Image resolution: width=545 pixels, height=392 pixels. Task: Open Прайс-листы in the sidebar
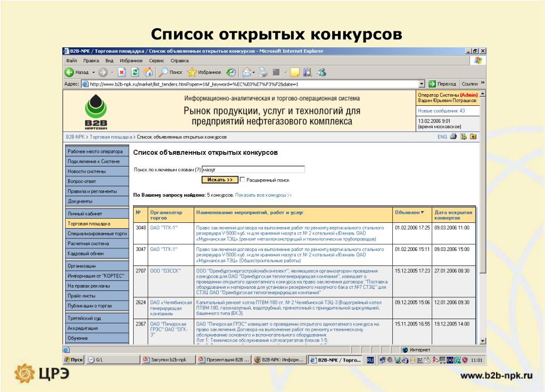click(97, 296)
